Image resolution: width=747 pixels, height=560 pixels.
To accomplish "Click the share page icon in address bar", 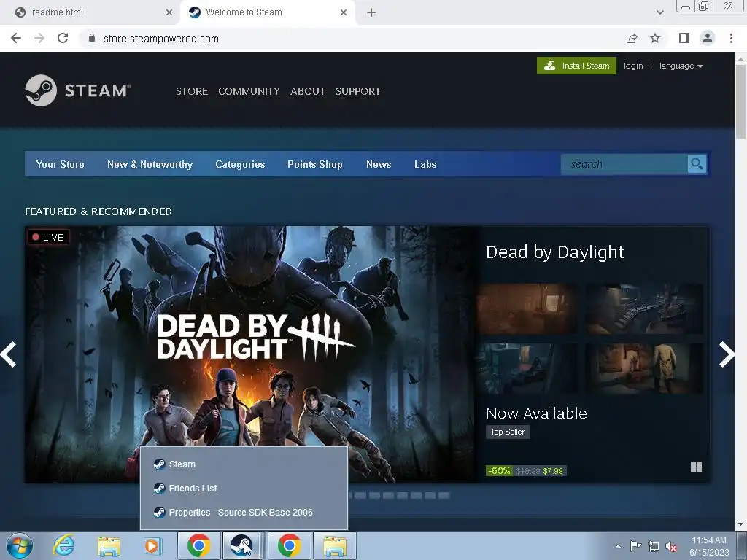I will coord(632,38).
